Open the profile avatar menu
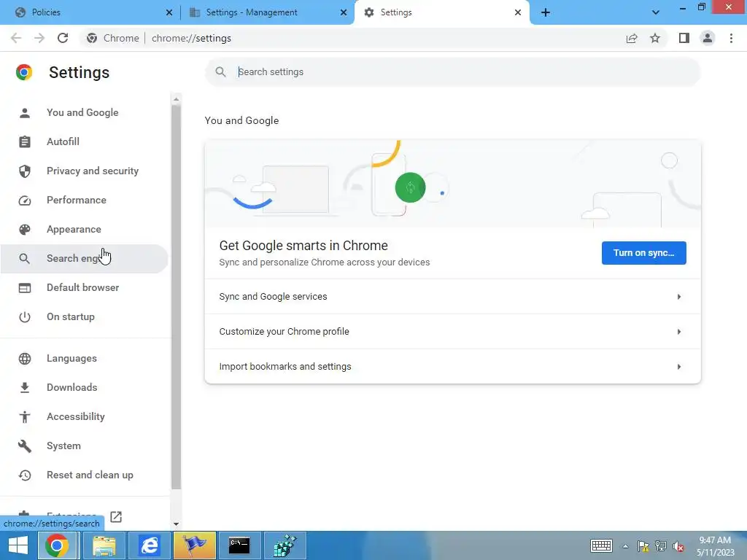Screen dimensions: 747x560 click(x=708, y=38)
